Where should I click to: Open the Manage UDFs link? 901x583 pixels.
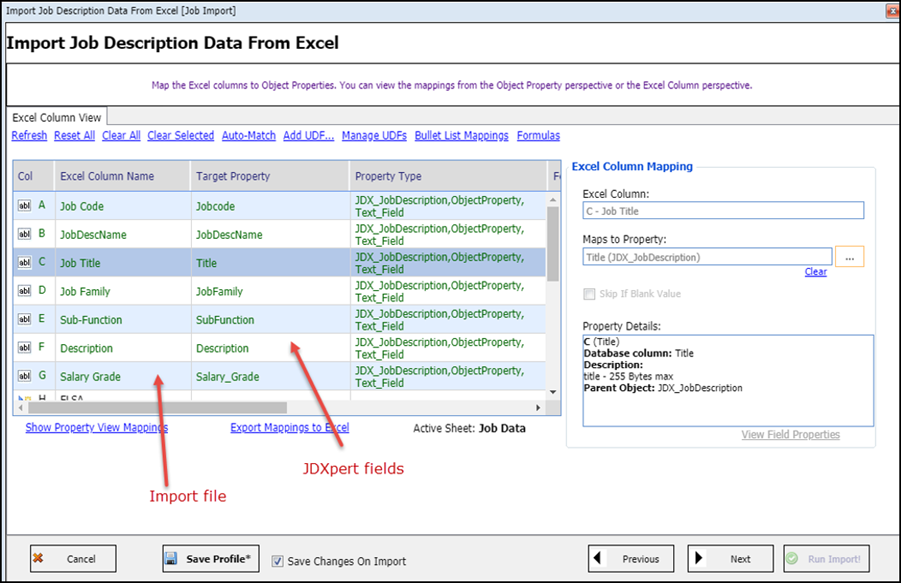(x=374, y=136)
